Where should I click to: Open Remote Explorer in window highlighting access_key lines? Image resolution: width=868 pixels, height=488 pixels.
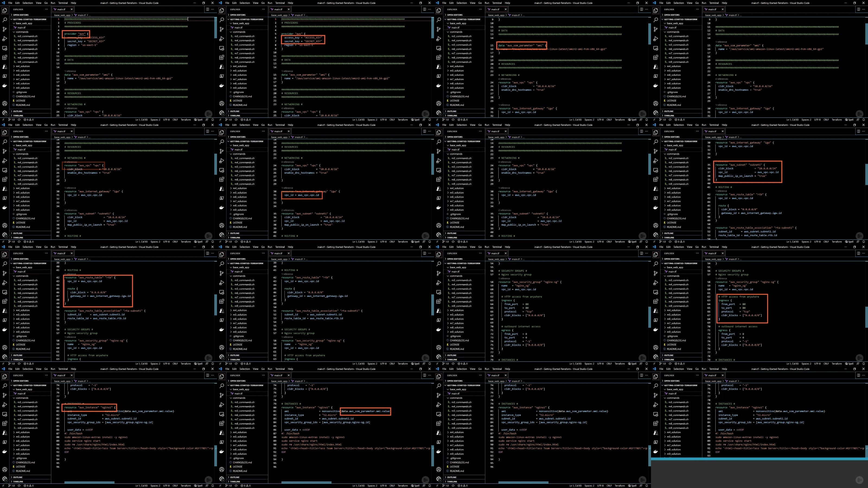pos(222,48)
